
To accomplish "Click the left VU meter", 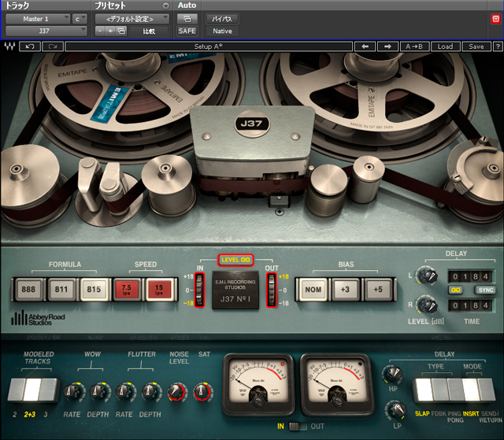I will coord(258,385).
